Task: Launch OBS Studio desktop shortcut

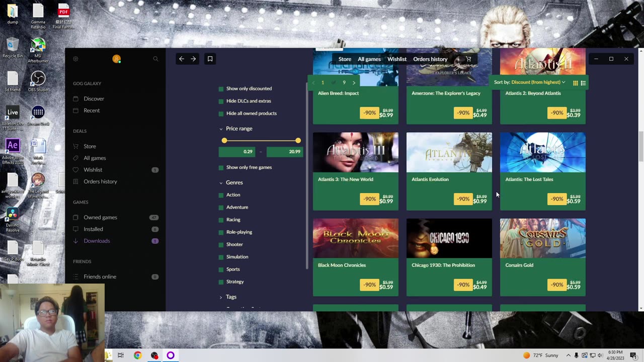Action: (38, 81)
